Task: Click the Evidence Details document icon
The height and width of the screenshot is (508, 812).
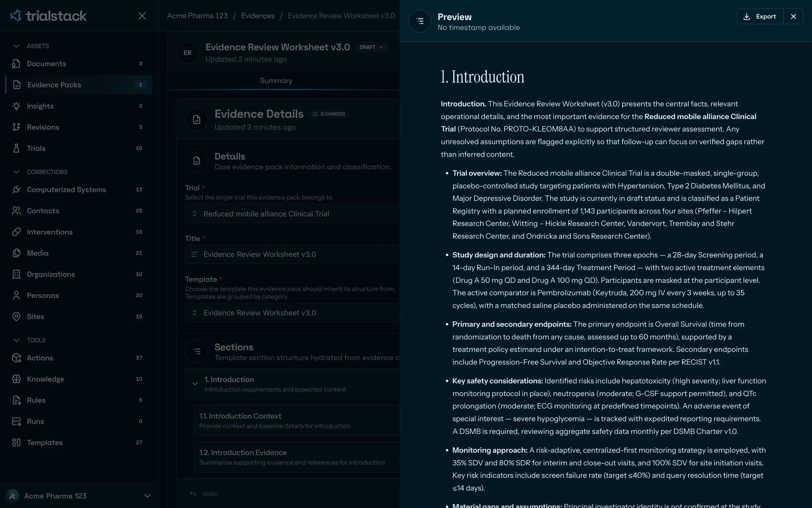Action: 197,120
